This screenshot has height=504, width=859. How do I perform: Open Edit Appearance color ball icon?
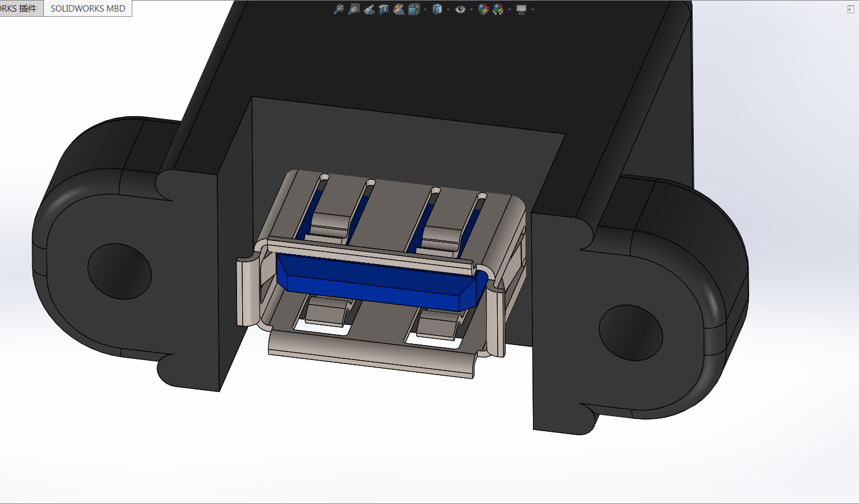(483, 9)
